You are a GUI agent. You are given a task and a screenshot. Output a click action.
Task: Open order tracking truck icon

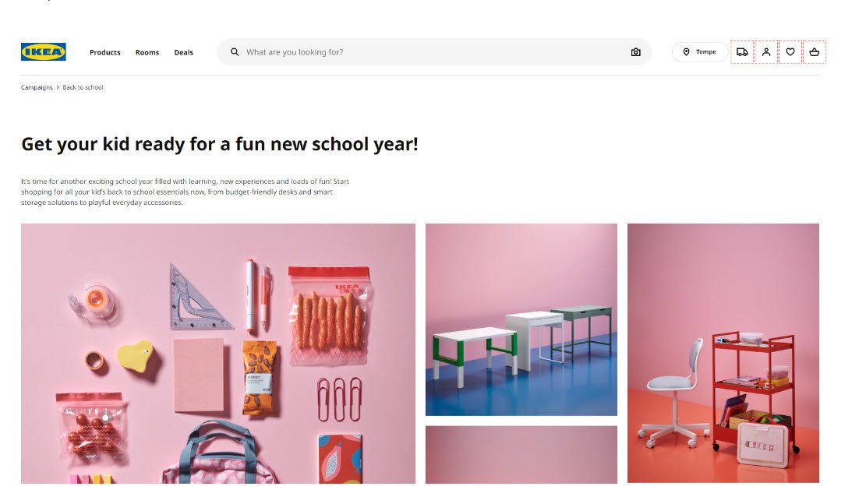742,52
